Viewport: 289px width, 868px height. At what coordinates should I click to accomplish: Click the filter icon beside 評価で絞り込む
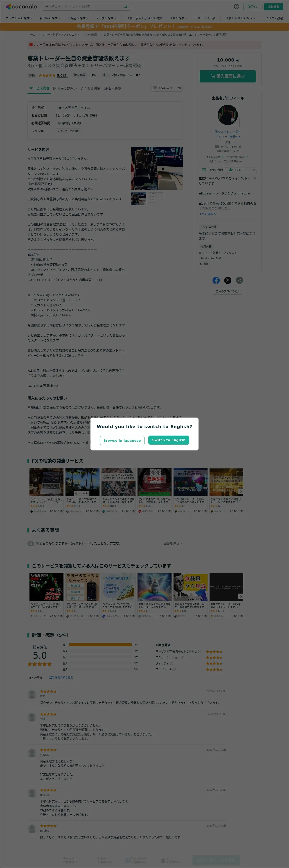tap(52, 677)
